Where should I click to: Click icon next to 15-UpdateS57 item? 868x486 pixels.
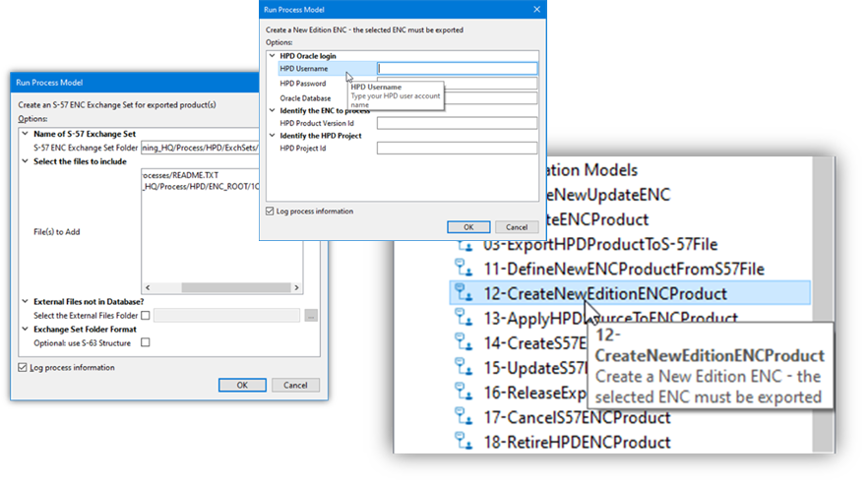coord(465,368)
